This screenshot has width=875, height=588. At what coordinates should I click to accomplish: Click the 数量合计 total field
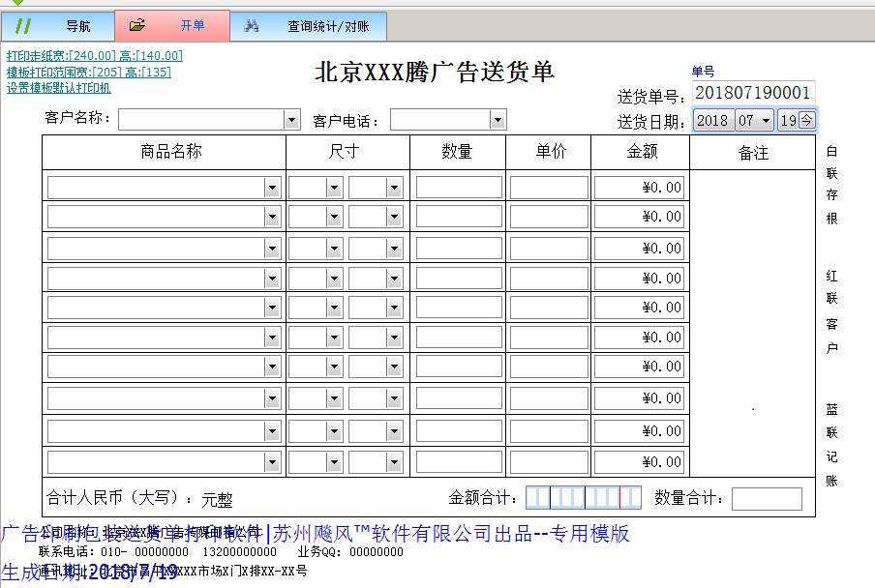pos(767,499)
